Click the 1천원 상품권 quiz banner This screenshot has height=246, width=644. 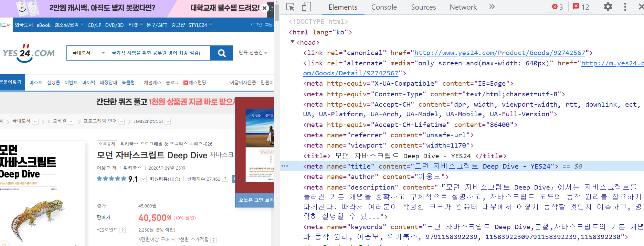tap(165, 102)
